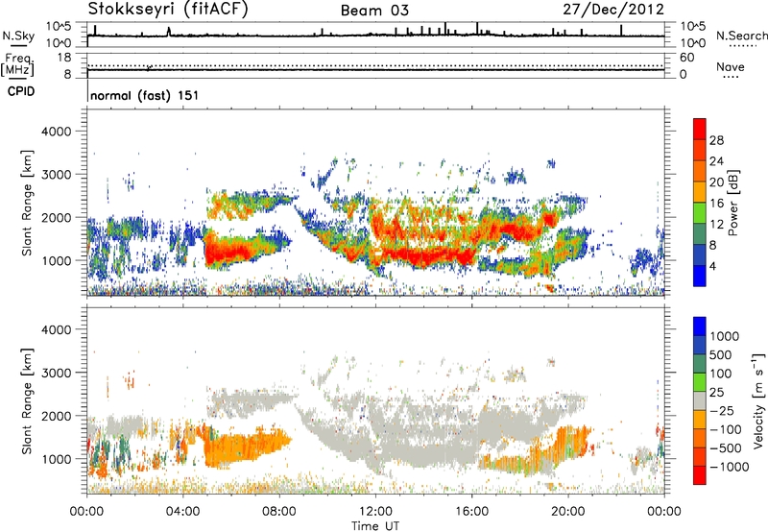Click the '4000' tick of power panel
The height and width of the screenshot is (532, 768).
point(56,132)
